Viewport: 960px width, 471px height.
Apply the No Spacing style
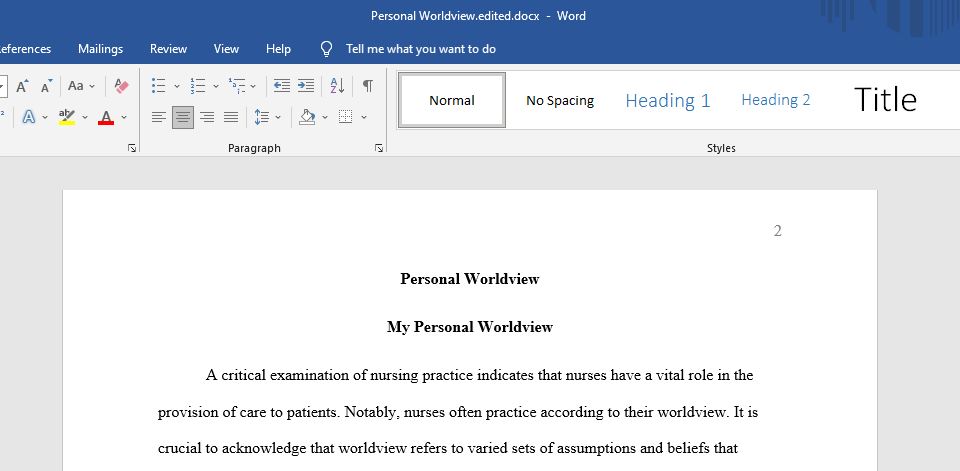coord(560,100)
